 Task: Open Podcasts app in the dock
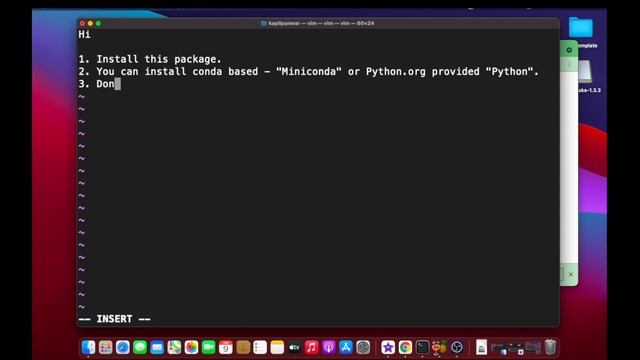(x=329, y=347)
